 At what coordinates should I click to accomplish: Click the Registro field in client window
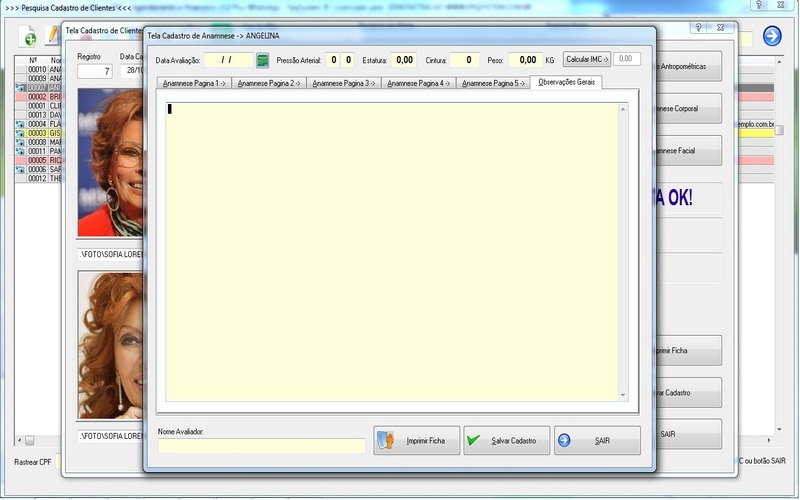coord(95,71)
